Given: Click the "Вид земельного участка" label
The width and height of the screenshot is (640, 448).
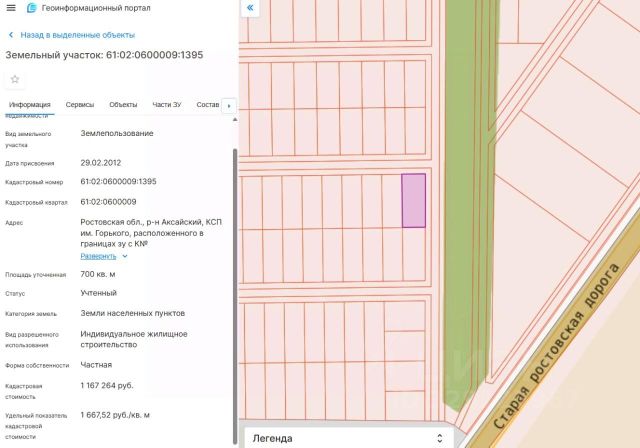Looking at the screenshot, I should [28, 140].
